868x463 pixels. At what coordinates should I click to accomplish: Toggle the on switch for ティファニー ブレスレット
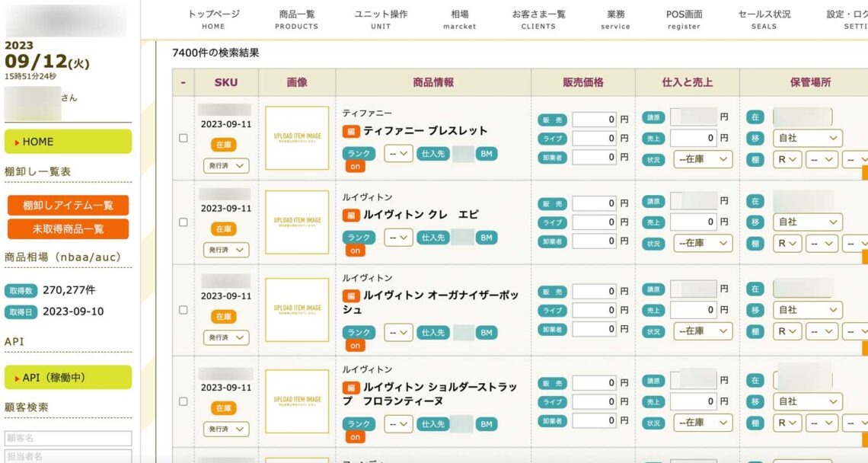pyautogui.click(x=355, y=166)
